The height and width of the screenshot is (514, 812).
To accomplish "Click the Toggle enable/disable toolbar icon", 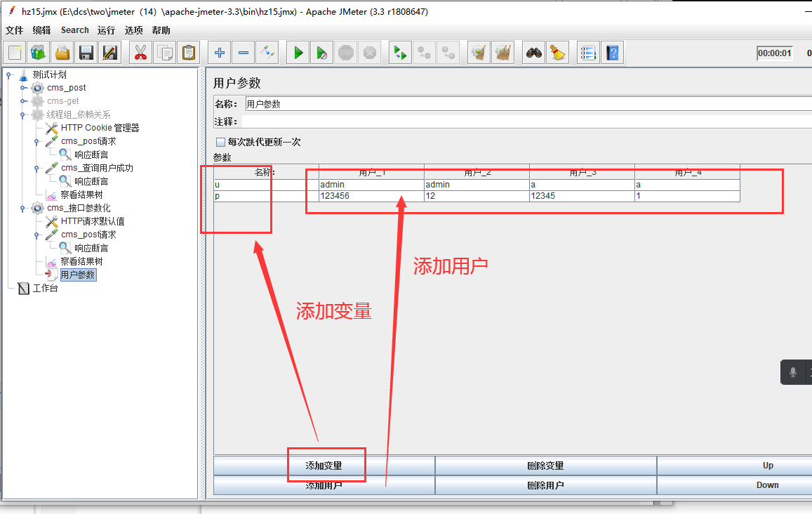I will point(267,53).
